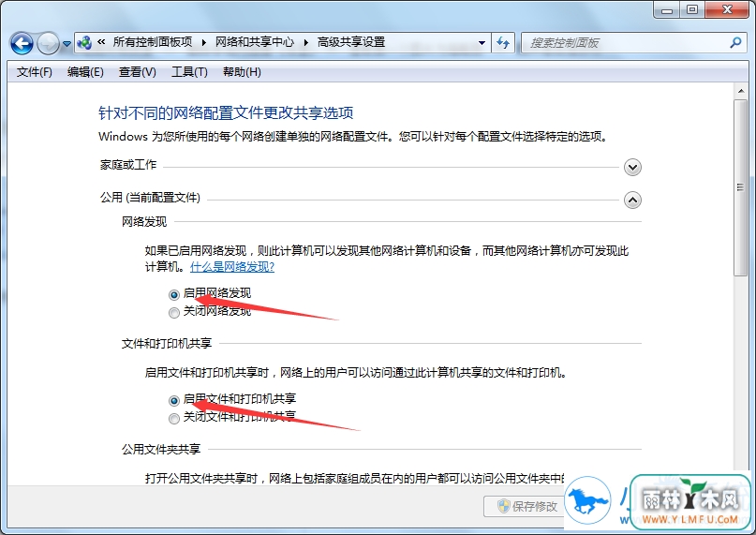The image size is (756, 535).
Task: Open the 帮助(H) menu
Action: tap(242, 72)
